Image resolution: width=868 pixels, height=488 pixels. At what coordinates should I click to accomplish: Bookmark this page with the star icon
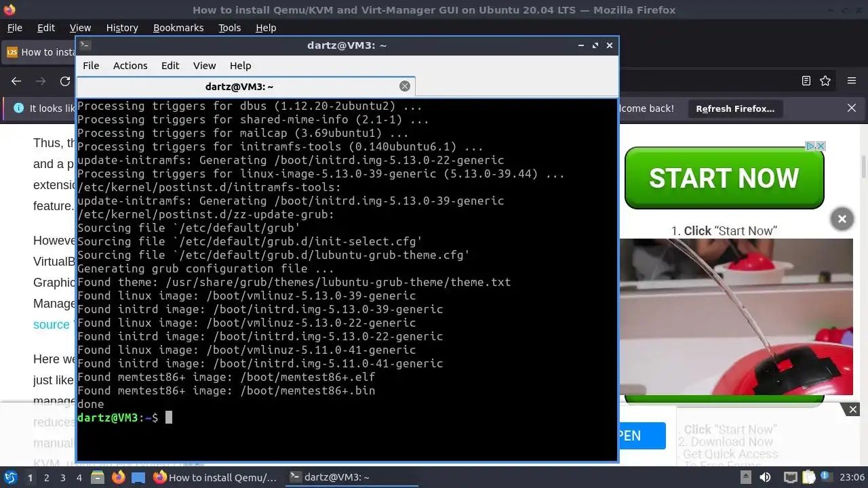click(x=825, y=81)
